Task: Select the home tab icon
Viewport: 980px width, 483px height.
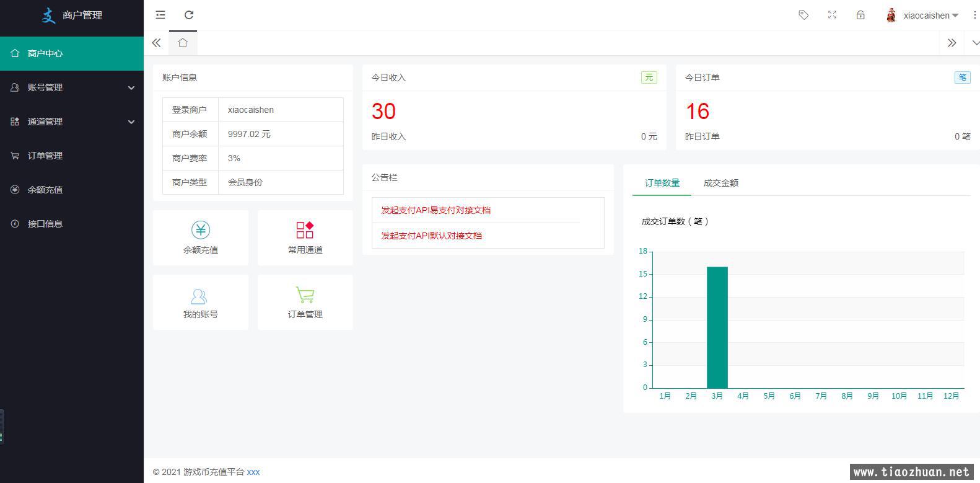Action: (183, 43)
